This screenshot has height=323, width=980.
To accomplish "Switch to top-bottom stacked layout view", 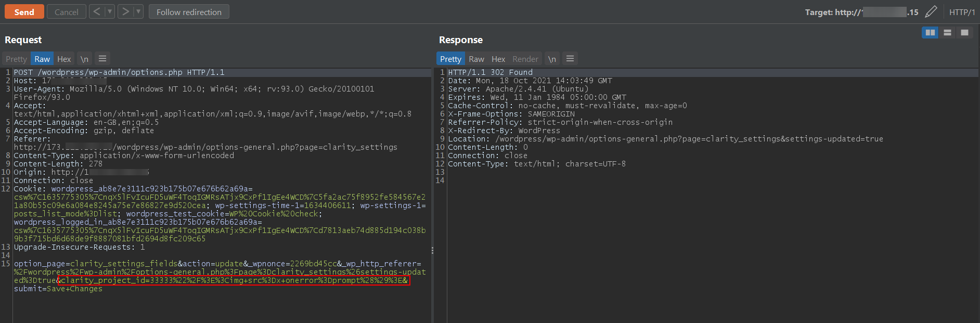I will tap(947, 32).
